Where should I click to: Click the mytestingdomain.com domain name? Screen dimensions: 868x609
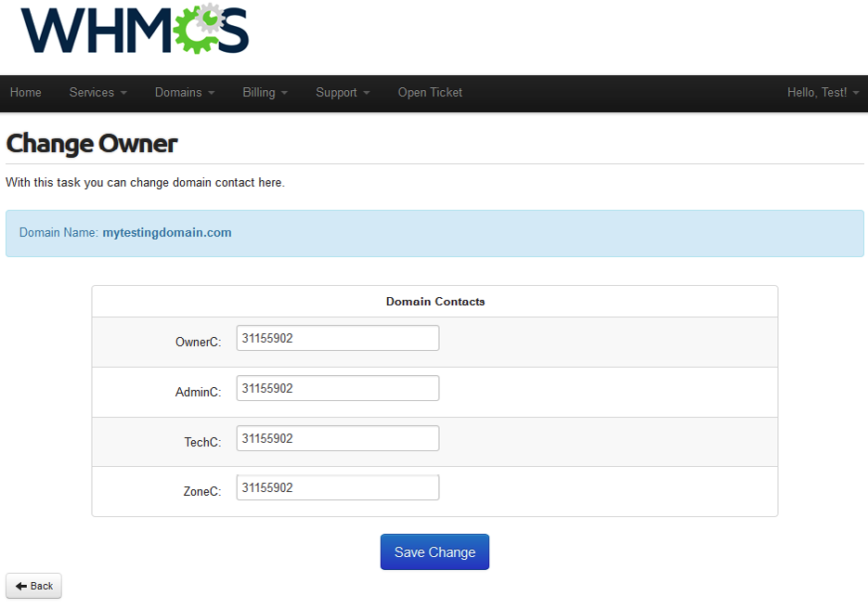pos(166,232)
